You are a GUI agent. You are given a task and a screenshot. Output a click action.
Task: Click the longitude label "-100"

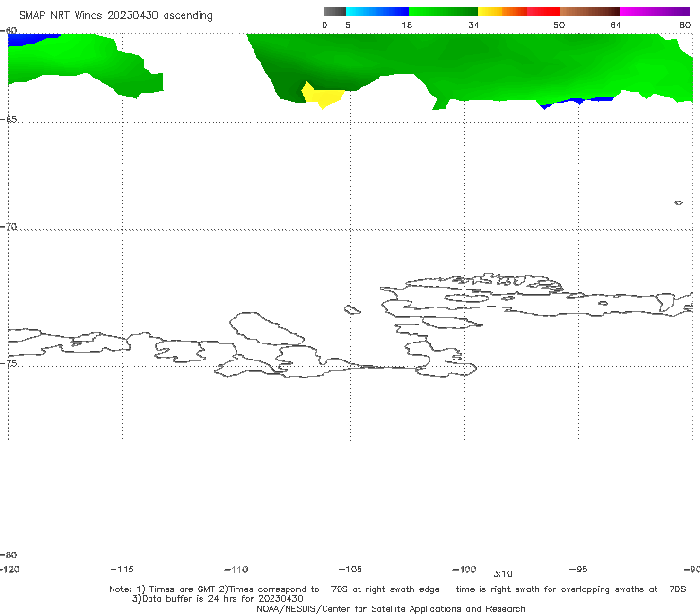click(x=464, y=569)
